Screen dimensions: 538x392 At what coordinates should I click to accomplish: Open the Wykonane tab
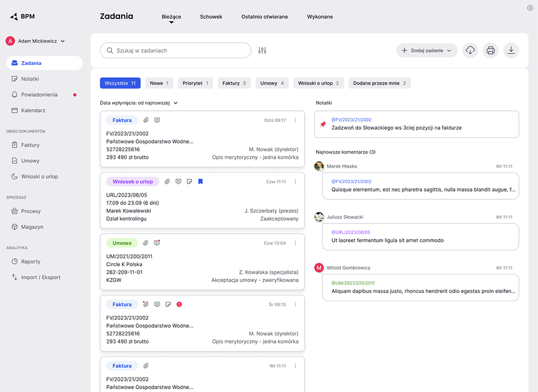[320, 17]
